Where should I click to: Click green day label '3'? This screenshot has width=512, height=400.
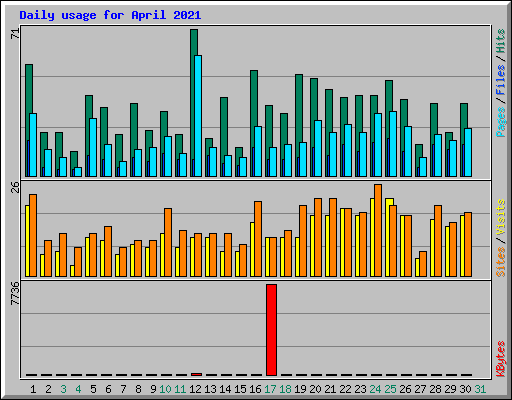[63, 389]
